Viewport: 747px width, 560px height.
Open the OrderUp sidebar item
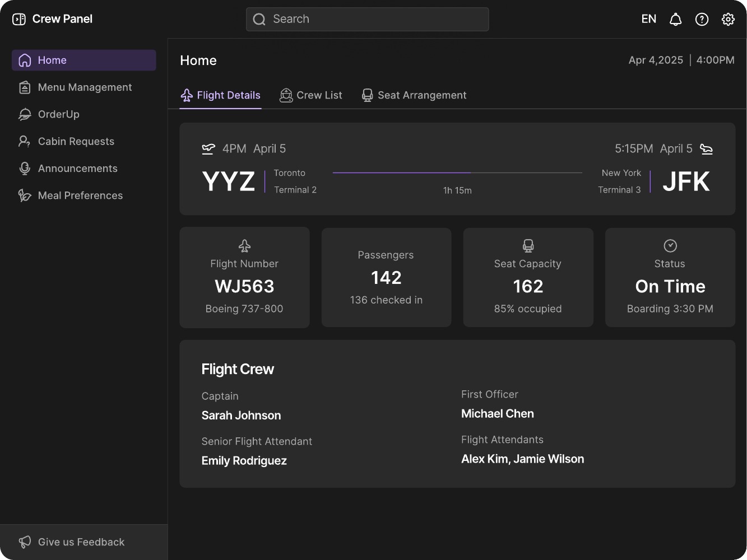84,114
